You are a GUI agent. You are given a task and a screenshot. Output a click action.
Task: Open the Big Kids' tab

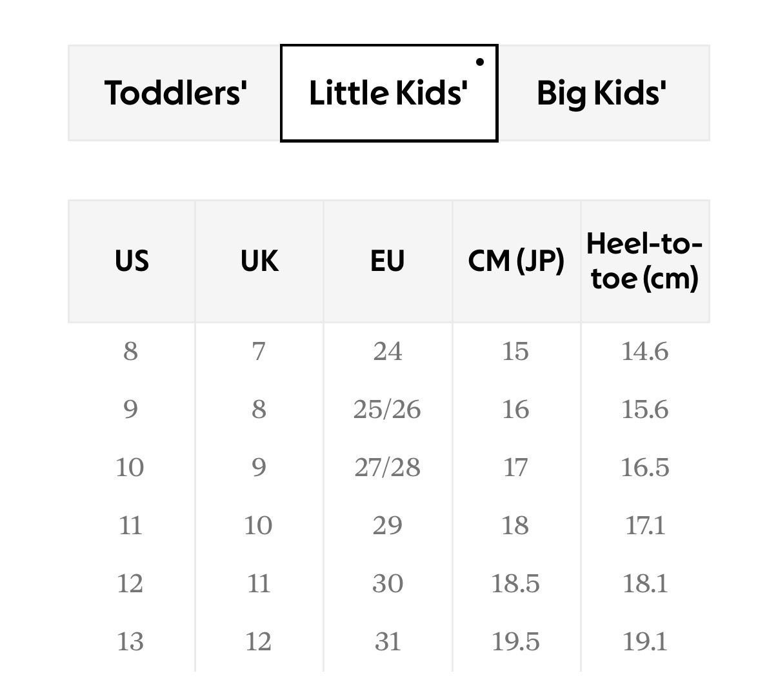pos(601,93)
